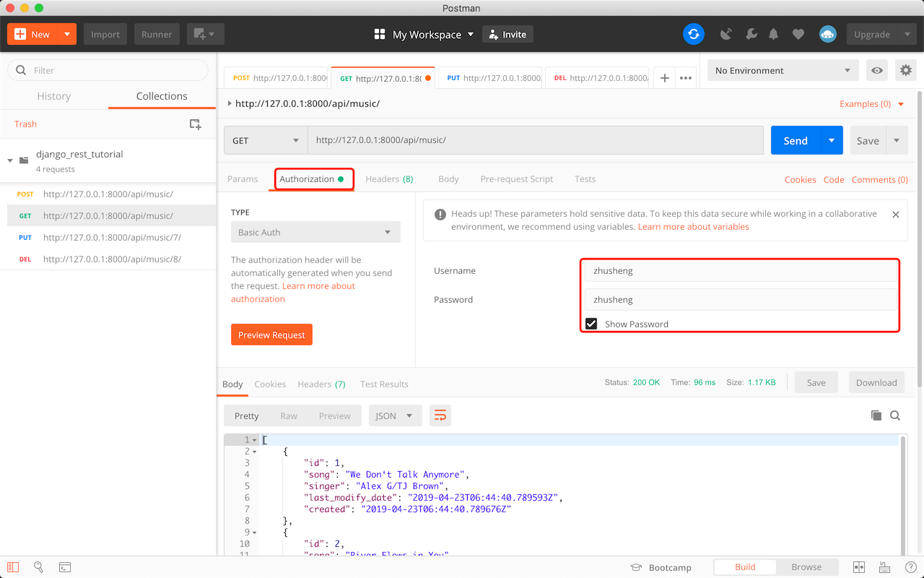Viewport: 924px width, 578px height.
Task: Add a new request tab
Action: (665, 78)
